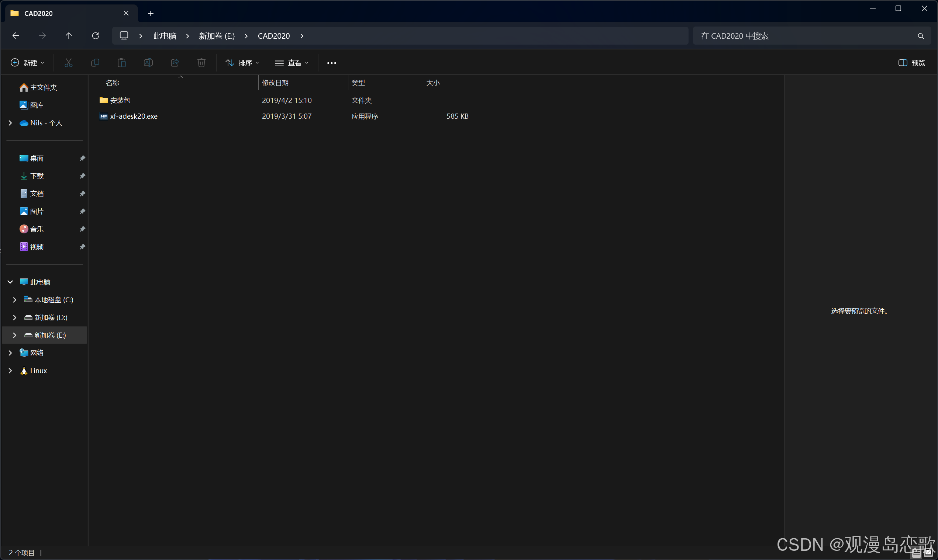This screenshot has height=560, width=938.
Task: Open the 新建 new item menu
Action: (x=27, y=63)
